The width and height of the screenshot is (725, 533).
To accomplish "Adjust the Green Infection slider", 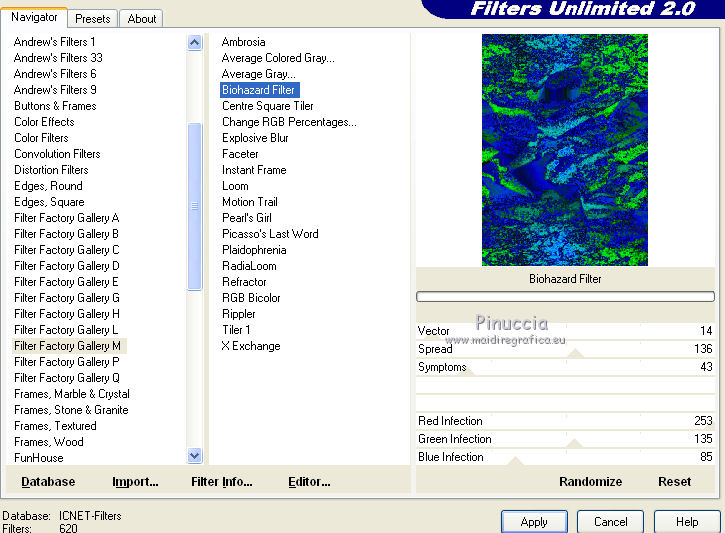I will tap(565, 439).
